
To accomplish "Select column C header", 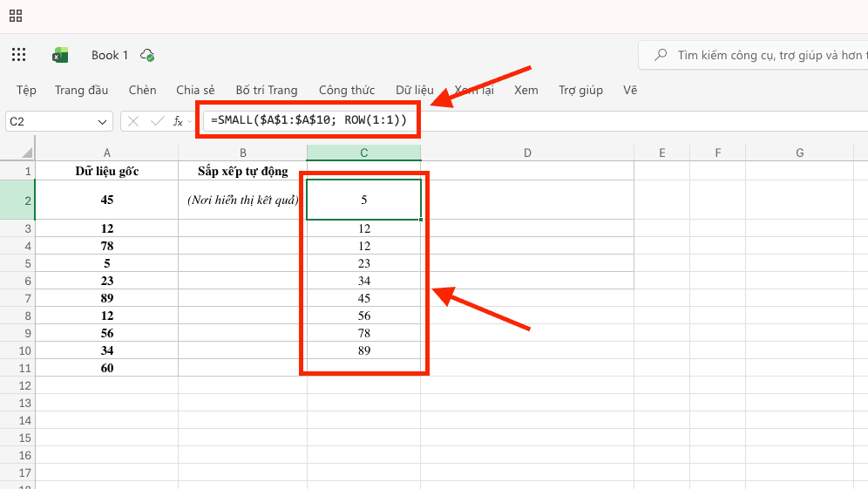I will click(363, 153).
